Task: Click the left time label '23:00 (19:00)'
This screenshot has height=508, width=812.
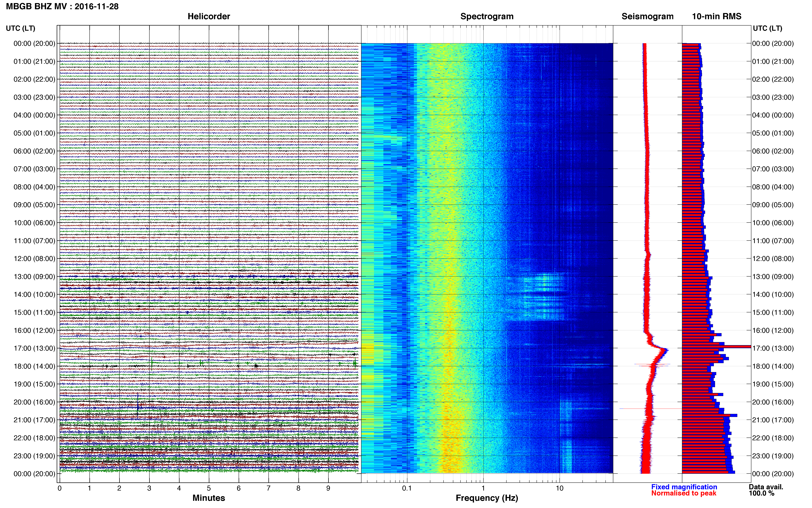Action: (34, 456)
